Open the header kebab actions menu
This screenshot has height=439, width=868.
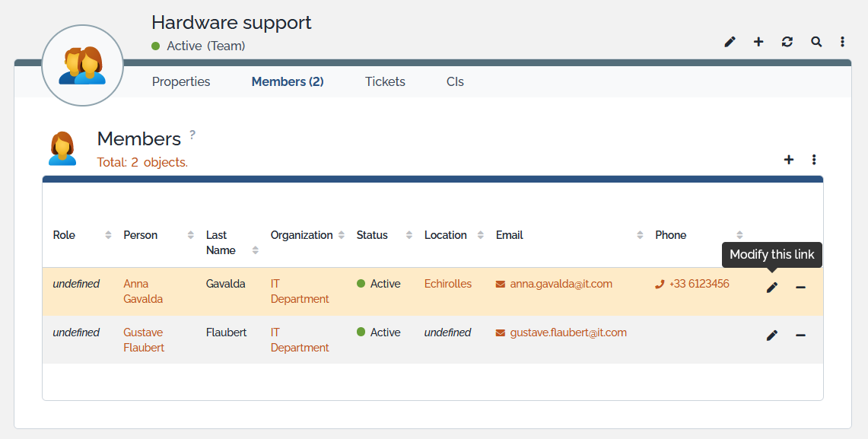[x=843, y=42]
